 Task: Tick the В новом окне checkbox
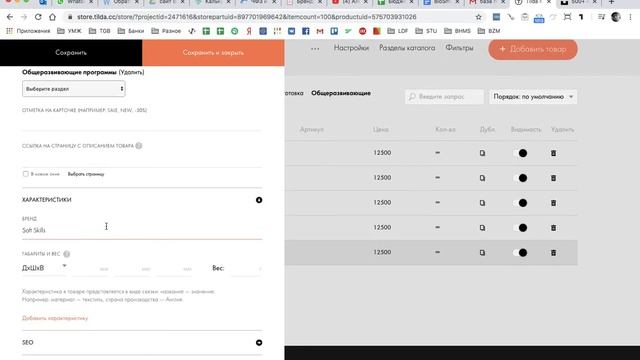26,174
